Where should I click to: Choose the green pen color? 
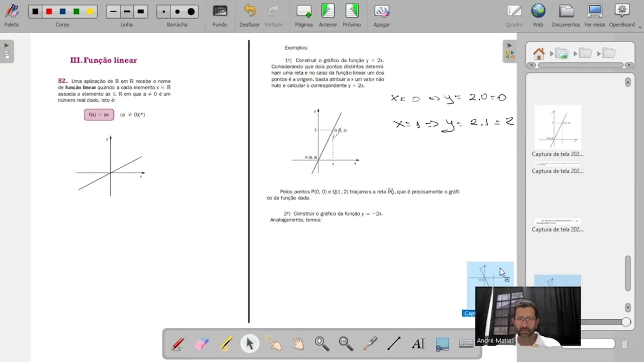click(76, 12)
